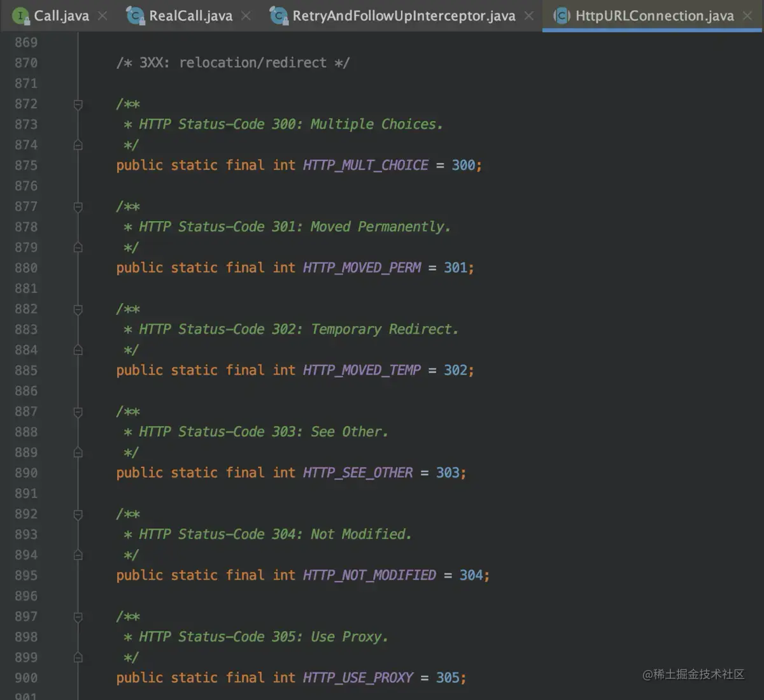Screen dimensions: 764x700
Task: Click 'final' keyword on line 885
Action: [x=245, y=370]
